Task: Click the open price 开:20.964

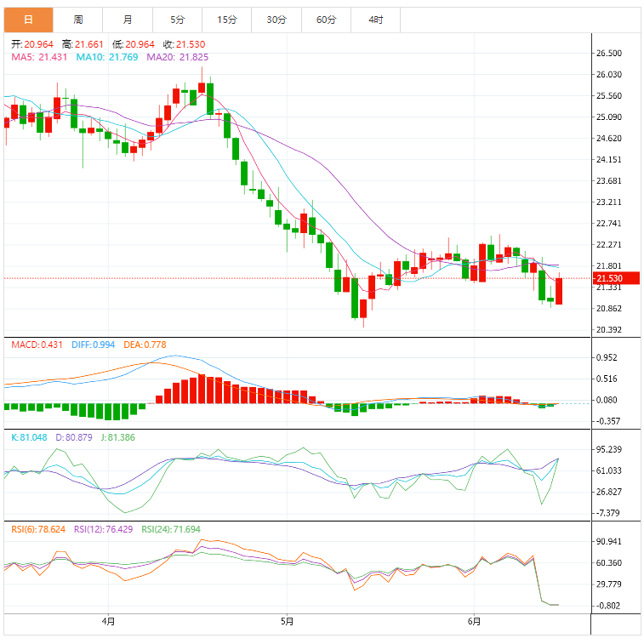Action: point(32,44)
